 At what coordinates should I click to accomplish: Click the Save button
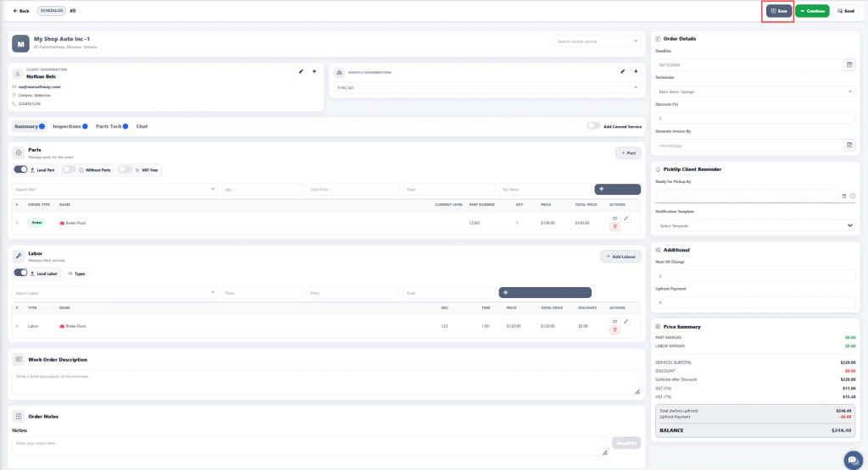pos(778,11)
